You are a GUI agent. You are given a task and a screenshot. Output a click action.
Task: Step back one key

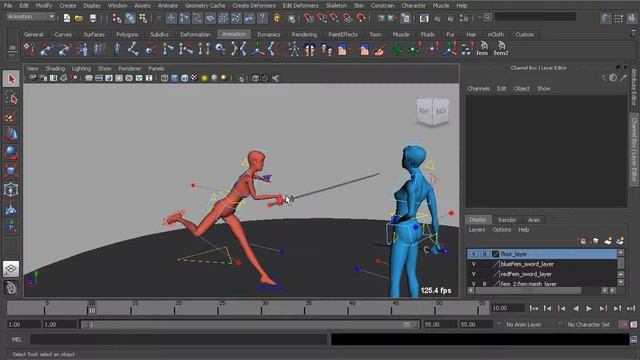tap(562, 309)
